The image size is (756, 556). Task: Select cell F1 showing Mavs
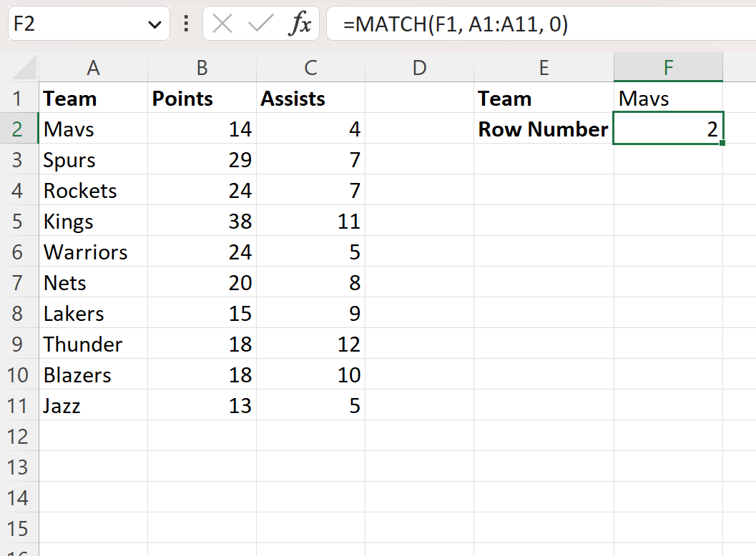click(668, 98)
